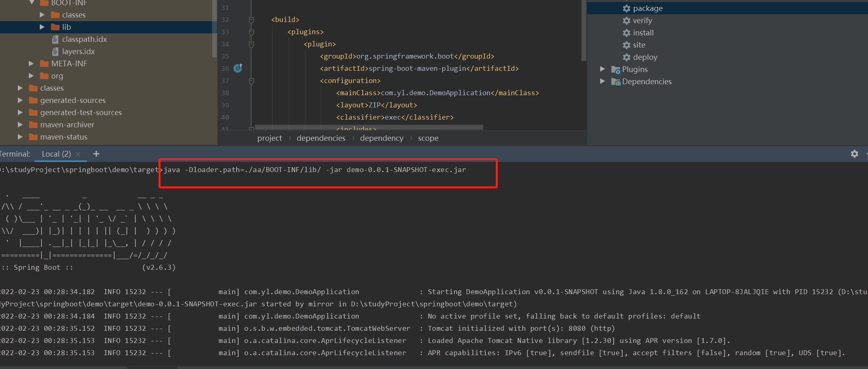
Task: Expand the META-INF folder arrow
Action: (x=31, y=64)
